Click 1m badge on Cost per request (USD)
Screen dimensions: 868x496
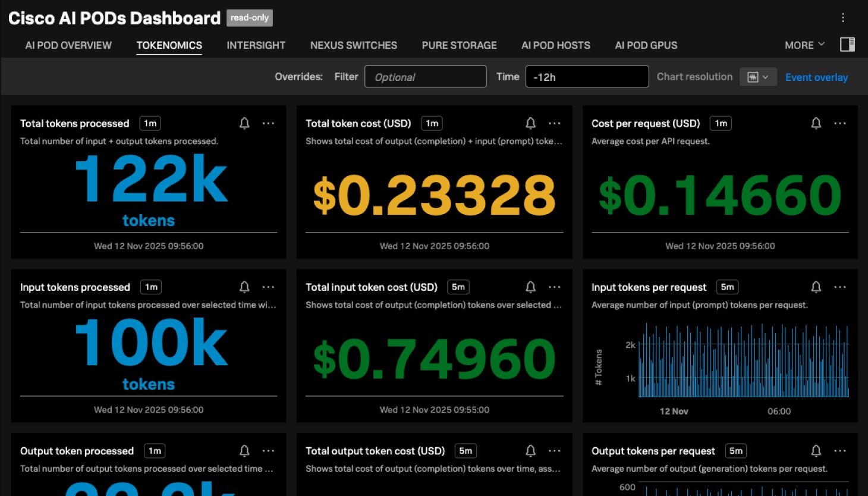pos(721,123)
